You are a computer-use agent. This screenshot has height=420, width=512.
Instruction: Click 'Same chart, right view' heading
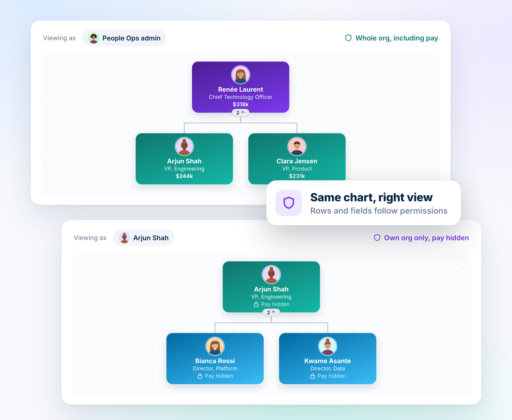tap(371, 197)
